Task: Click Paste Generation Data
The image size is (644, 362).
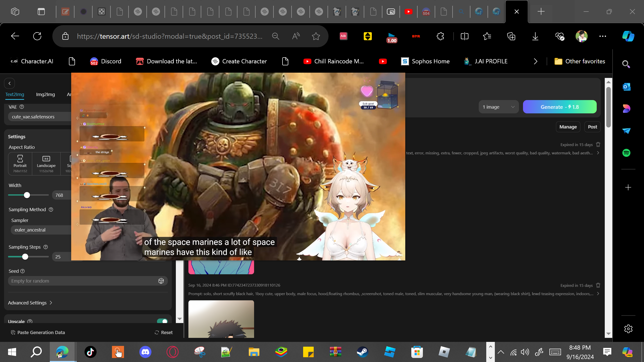Action: (x=38, y=332)
